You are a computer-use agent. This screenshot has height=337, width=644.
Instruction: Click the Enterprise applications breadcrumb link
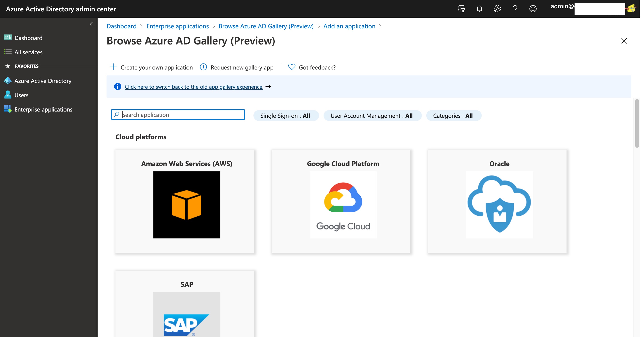point(177,26)
